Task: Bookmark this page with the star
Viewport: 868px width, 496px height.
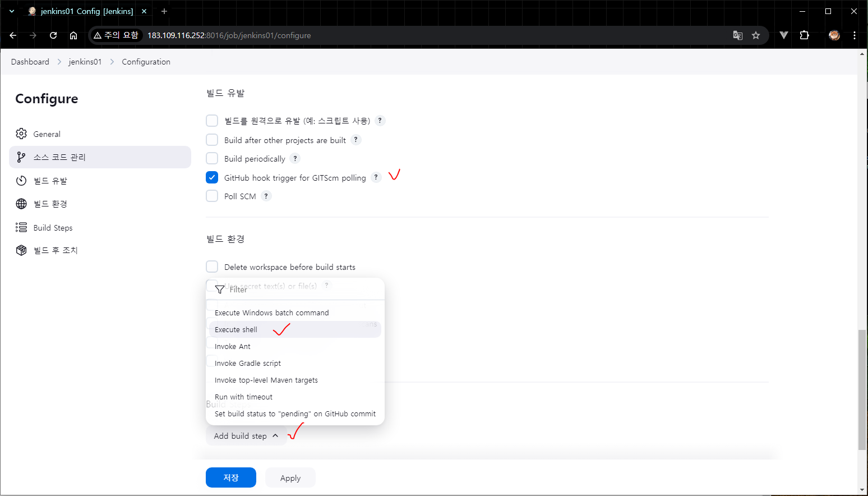Action: click(756, 35)
